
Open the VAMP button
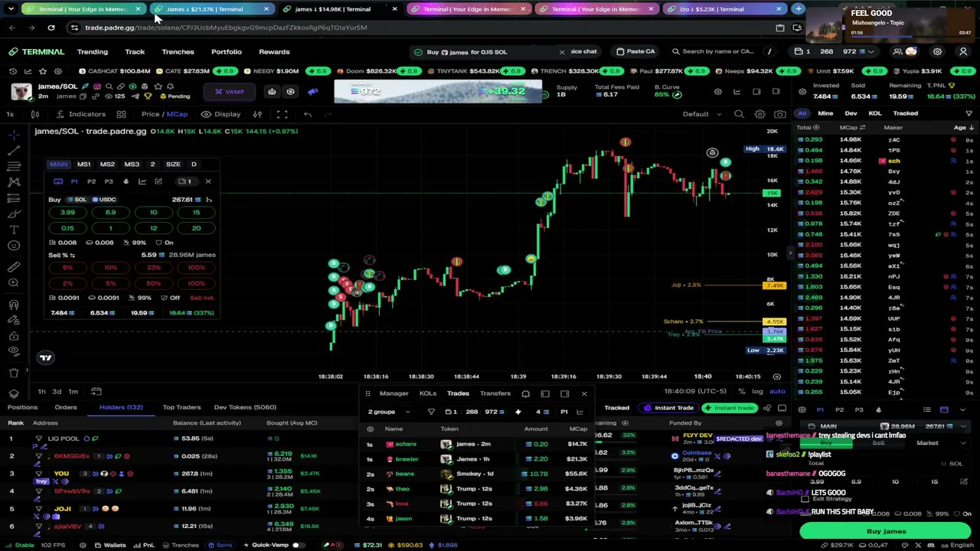229,92
